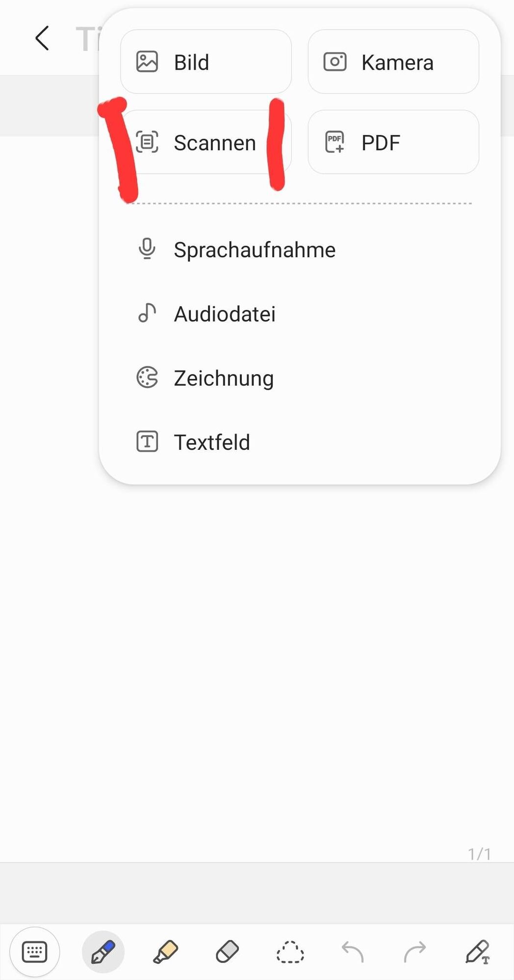
Task: Start a Sprachaufnahme recording
Action: pyautogui.click(x=299, y=249)
